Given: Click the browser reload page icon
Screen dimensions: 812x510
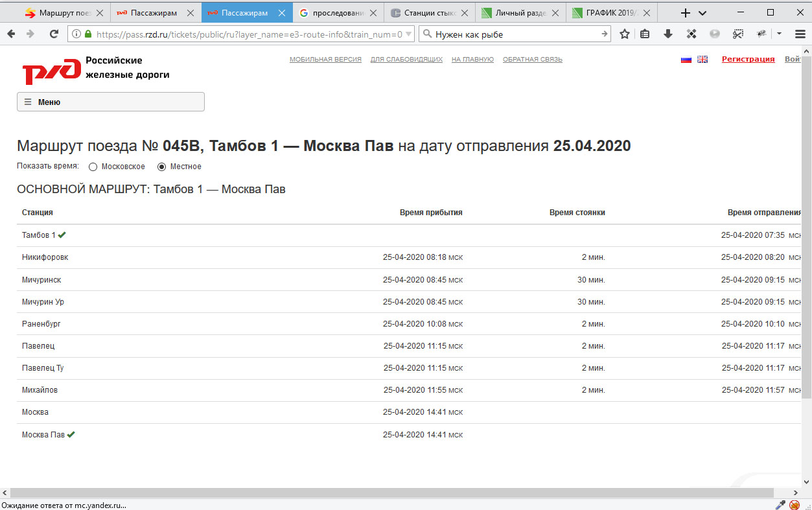Looking at the screenshot, I should coord(54,34).
